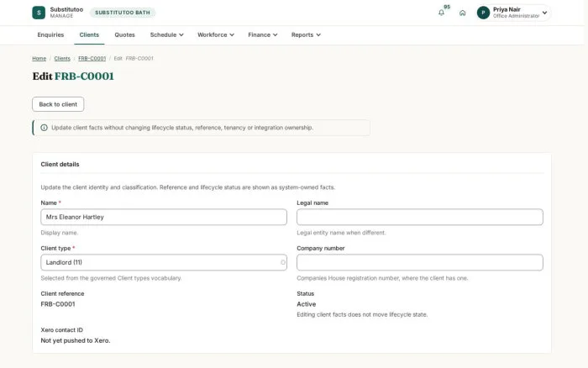Click Priya Nair avatar circle
This screenshot has height=368, width=588.
pos(483,13)
